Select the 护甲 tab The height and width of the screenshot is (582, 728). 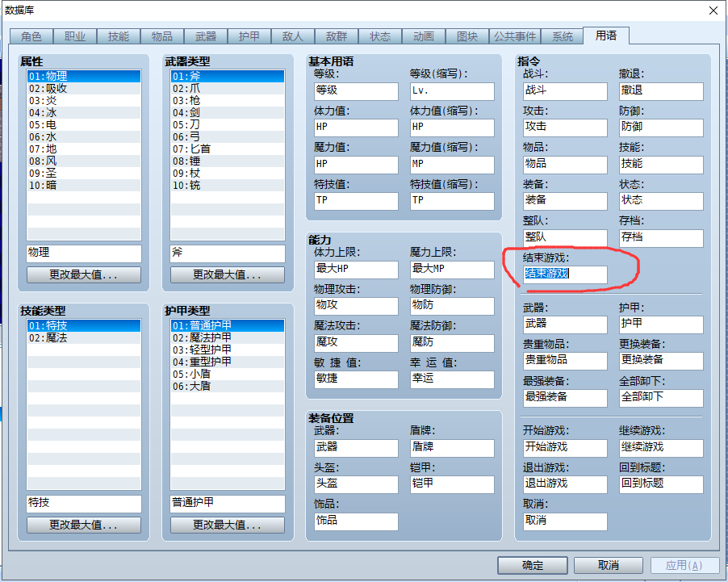[x=249, y=36]
